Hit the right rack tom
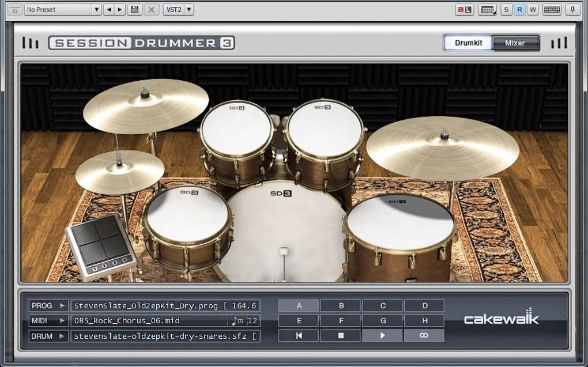Viewport: 588px width, 367px height. 324,128
